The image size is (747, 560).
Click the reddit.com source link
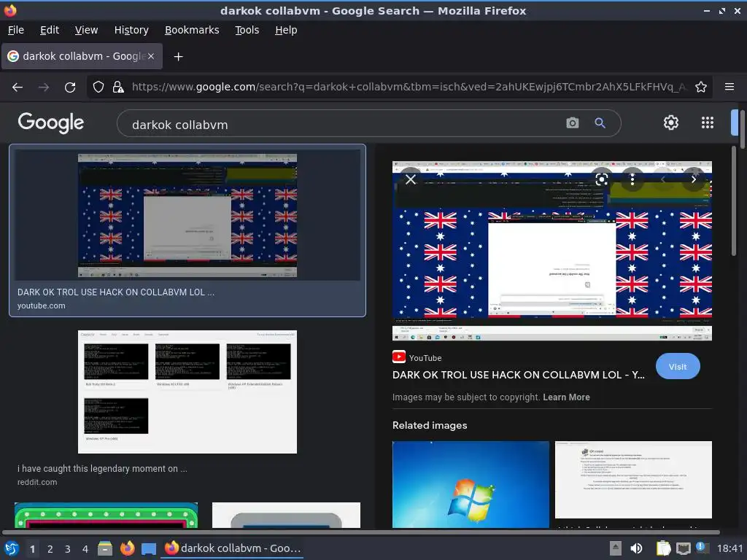click(37, 482)
